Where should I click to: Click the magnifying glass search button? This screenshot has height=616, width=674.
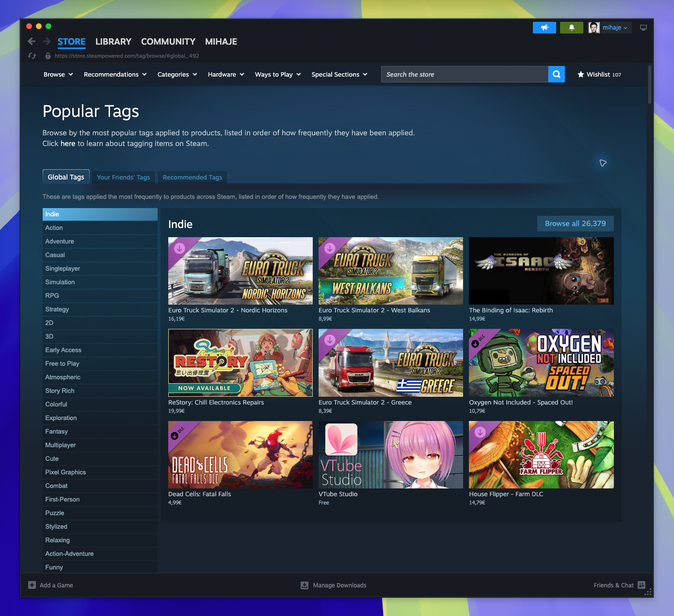557,74
